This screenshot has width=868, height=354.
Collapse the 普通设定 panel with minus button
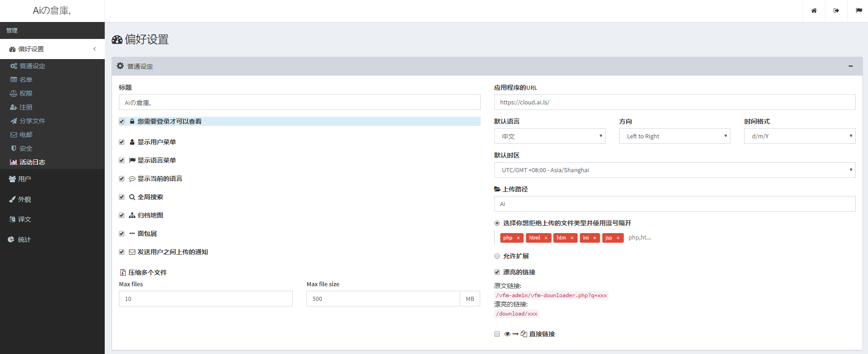tap(851, 66)
